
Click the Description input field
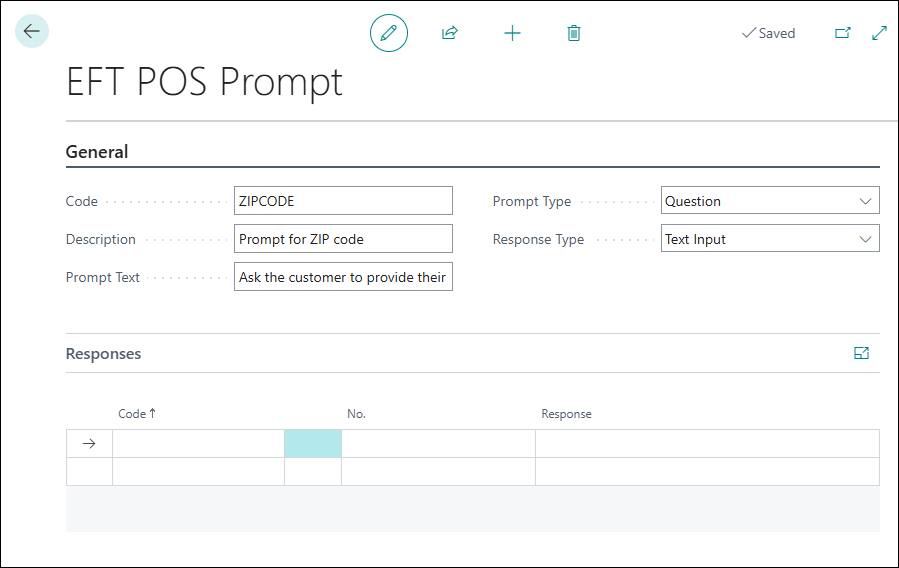pyautogui.click(x=343, y=238)
